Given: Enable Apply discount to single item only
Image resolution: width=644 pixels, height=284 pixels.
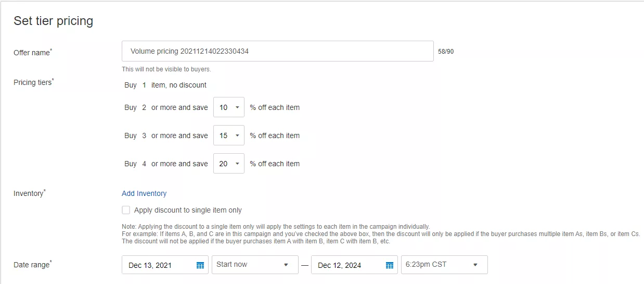Looking at the screenshot, I should tap(126, 211).
